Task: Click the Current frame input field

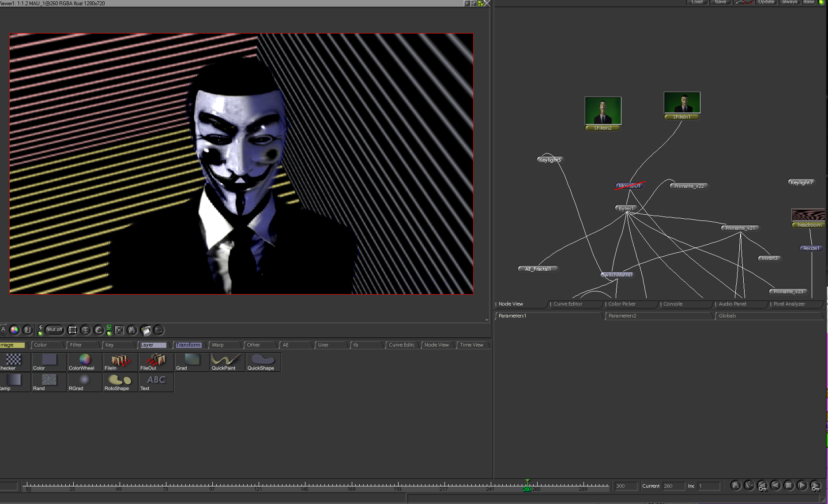Action: (674, 486)
